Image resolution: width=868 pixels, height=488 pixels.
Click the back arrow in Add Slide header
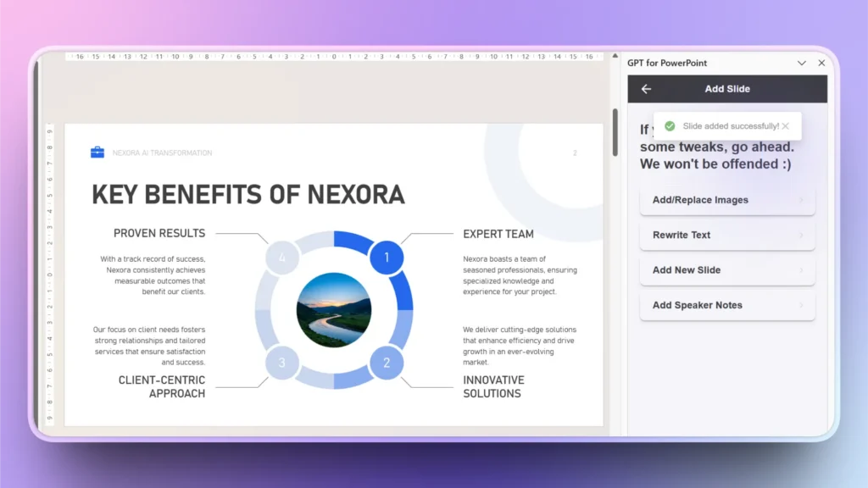tap(646, 89)
